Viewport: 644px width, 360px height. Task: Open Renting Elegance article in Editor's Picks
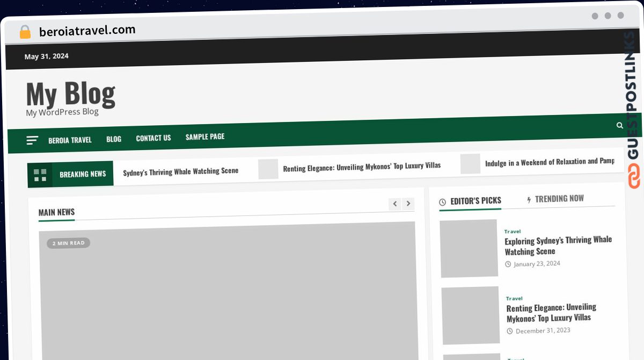click(x=551, y=312)
